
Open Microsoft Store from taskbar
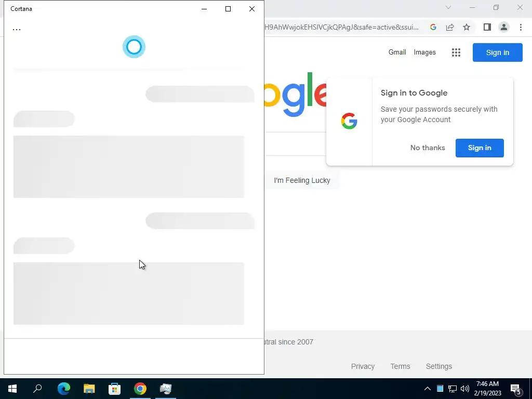pos(115,389)
